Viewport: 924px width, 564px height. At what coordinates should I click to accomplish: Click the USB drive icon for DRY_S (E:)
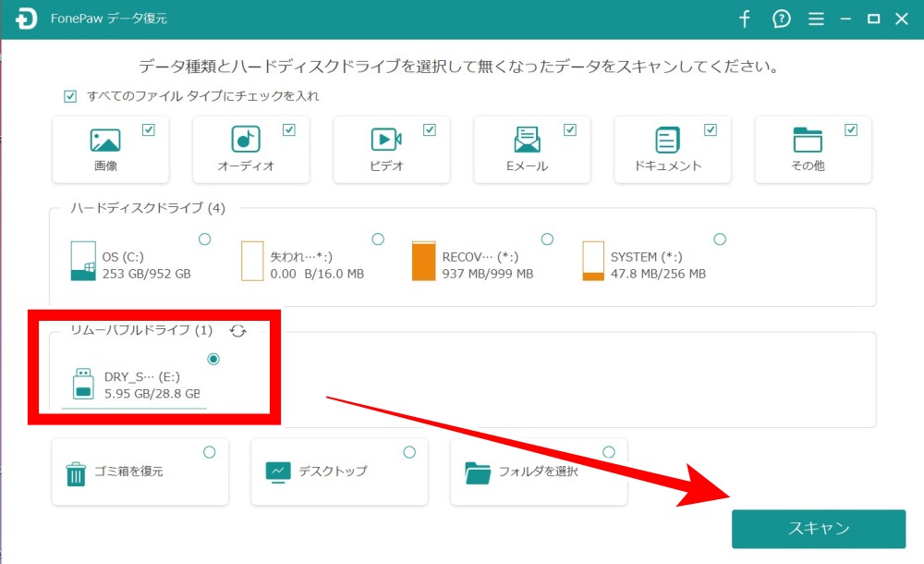(83, 384)
